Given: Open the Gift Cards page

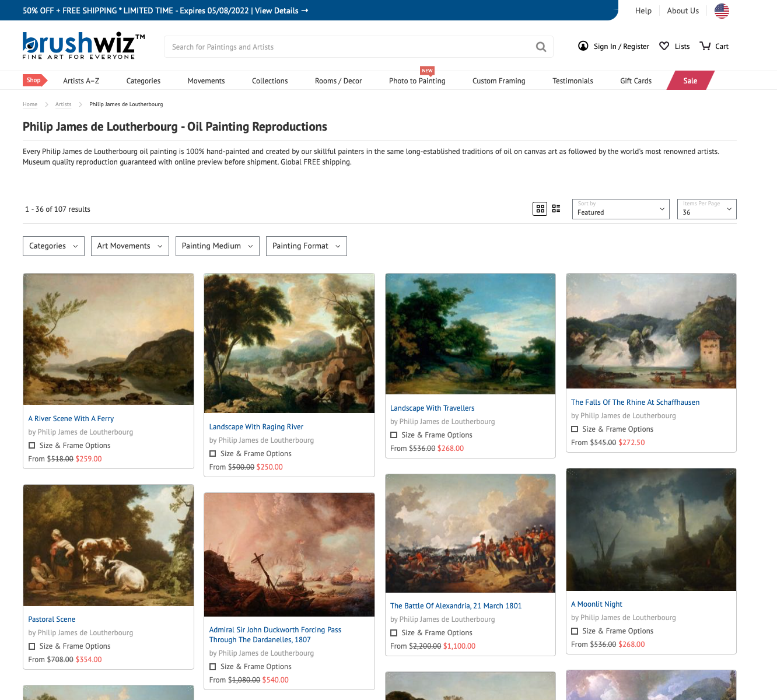Looking at the screenshot, I should pos(636,81).
